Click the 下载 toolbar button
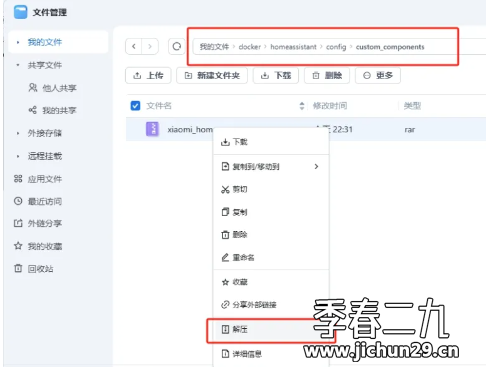486x367 pixels. pyautogui.click(x=276, y=76)
